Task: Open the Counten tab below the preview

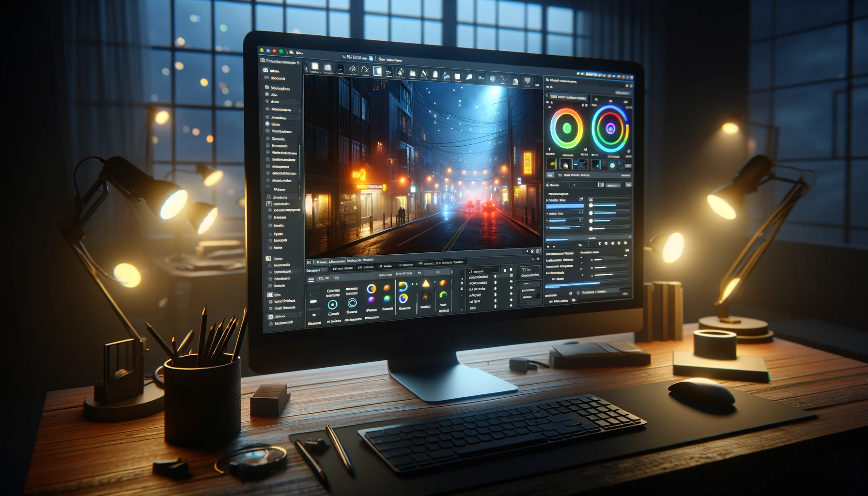Action: 407,265
